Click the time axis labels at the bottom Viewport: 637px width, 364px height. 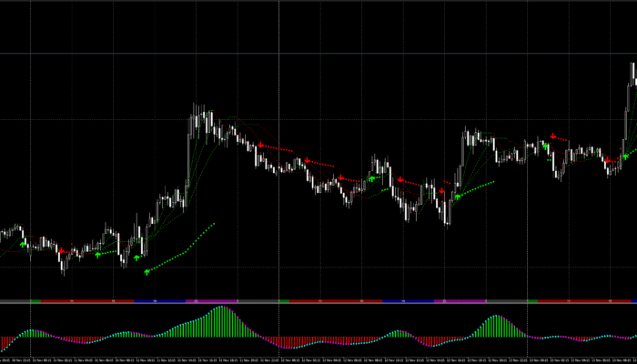[x=318, y=360]
